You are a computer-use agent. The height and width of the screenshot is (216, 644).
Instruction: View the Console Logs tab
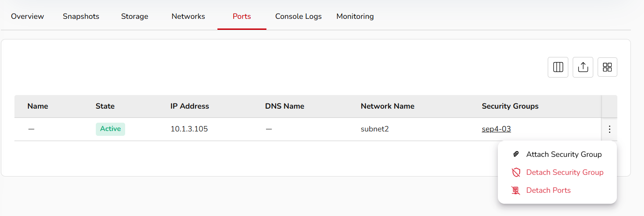[298, 16]
